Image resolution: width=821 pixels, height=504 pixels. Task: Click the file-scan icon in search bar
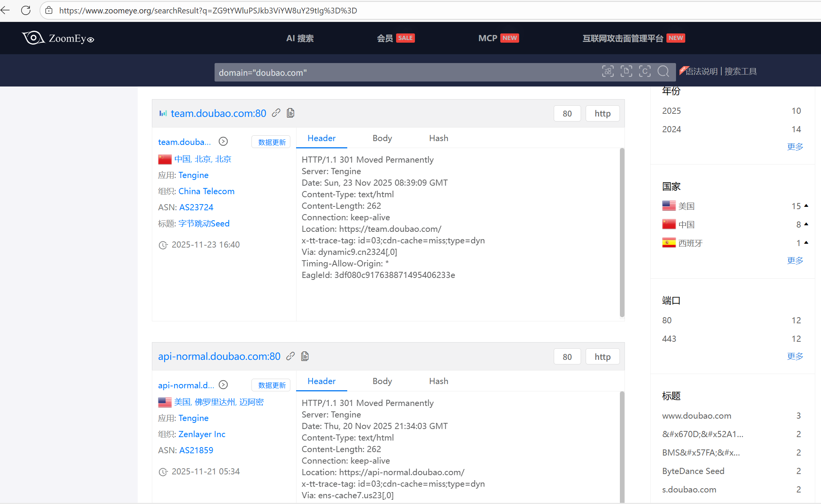(626, 72)
